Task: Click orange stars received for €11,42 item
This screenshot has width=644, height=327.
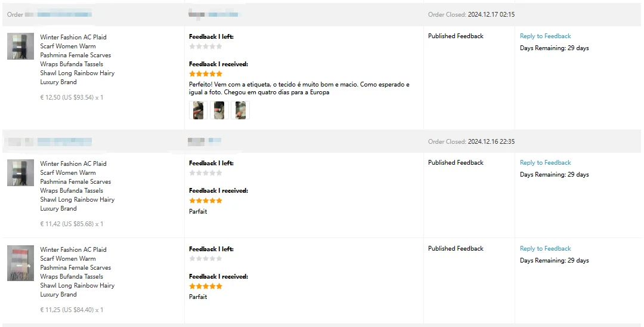Action: pyautogui.click(x=205, y=200)
